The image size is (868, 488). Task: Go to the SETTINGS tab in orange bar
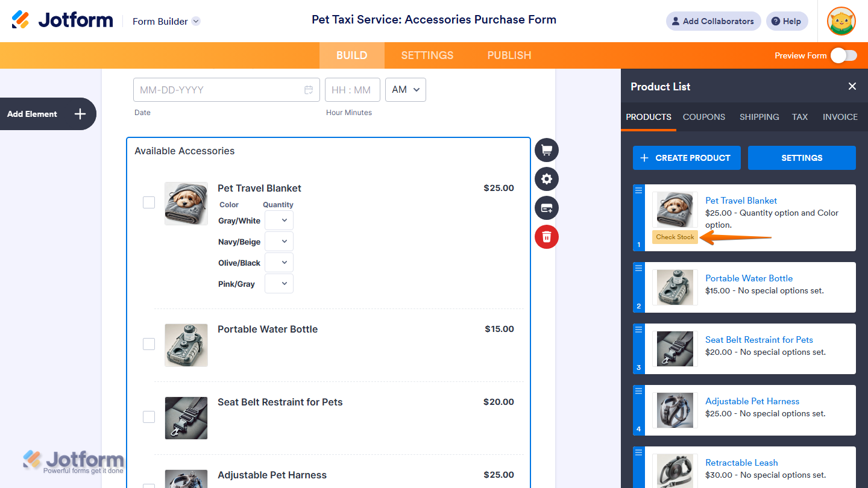pos(427,55)
